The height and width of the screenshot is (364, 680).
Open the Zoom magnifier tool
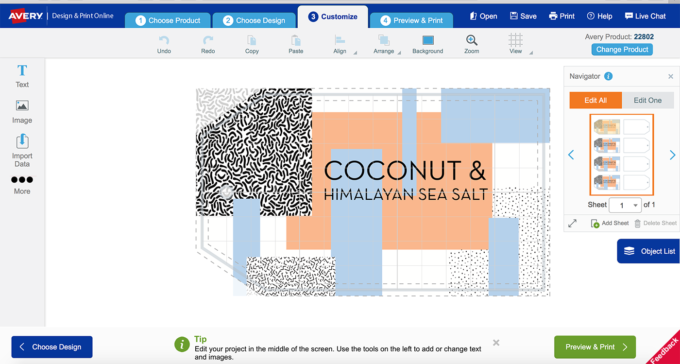472,44
